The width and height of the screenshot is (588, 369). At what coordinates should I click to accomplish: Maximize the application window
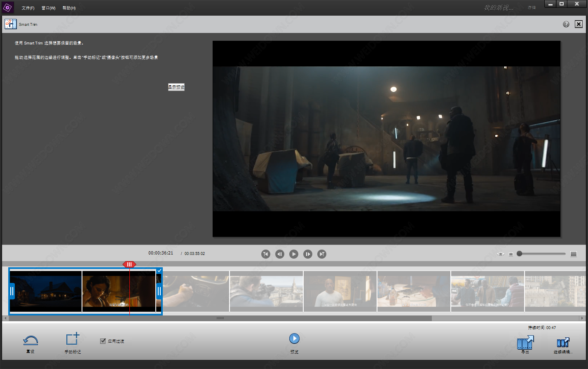point(562,4)
